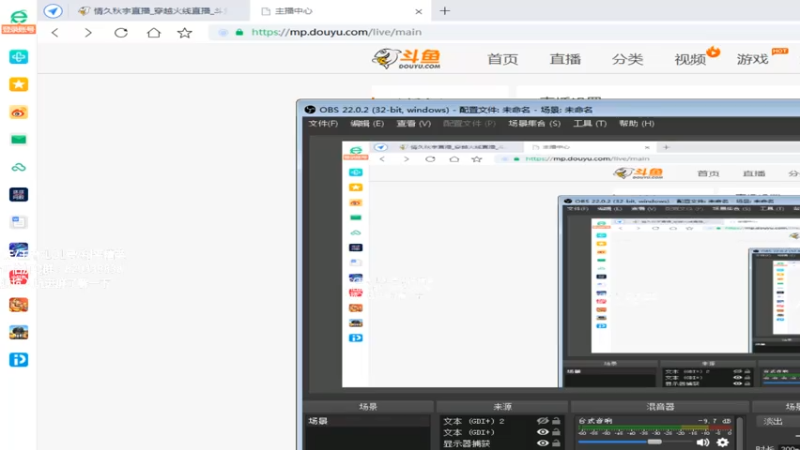Go to Douyu 首页 link

click(x=503, y=59)
